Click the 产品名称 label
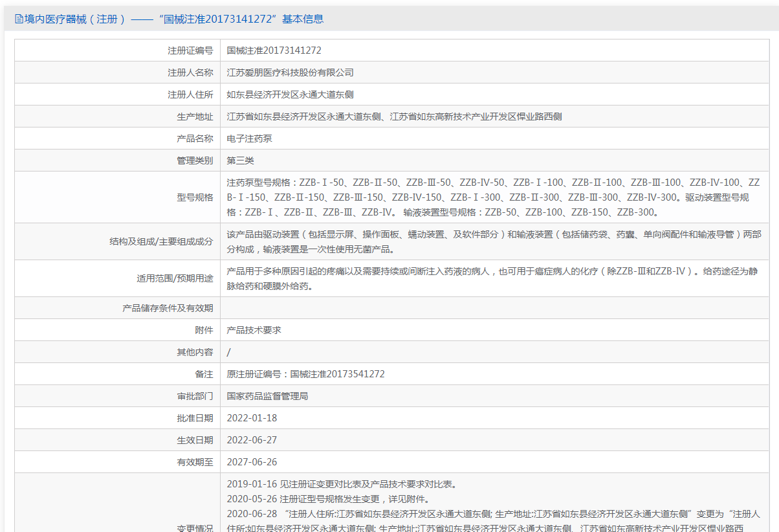This screenshot has height=532, width=779. coord(195,139)
